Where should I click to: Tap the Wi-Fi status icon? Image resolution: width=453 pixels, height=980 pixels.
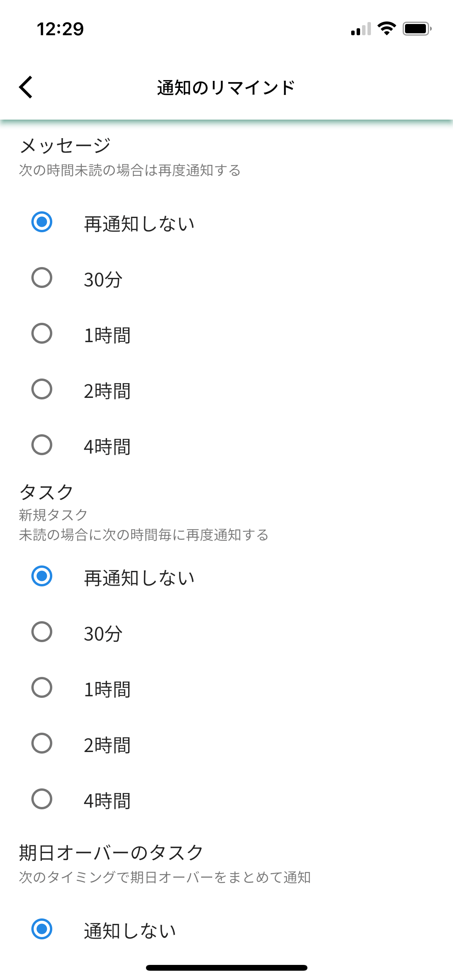tap(386, 29)
